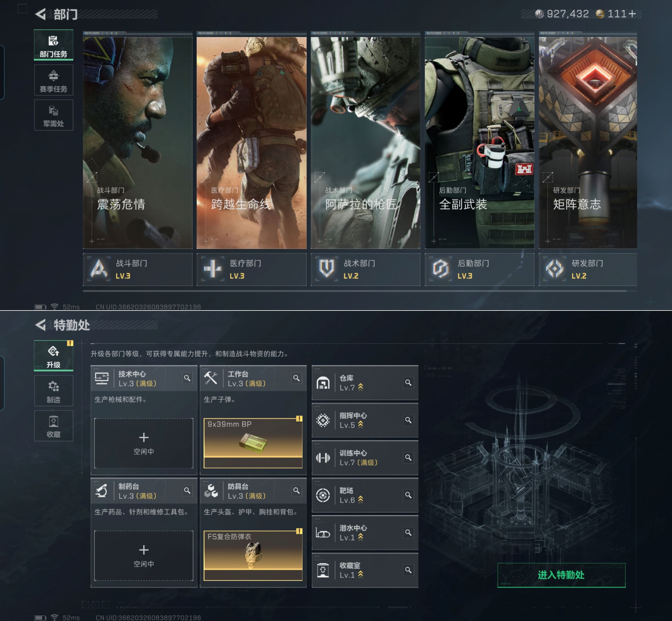The height and width of the screenshot is (621, 672).
Task: Click magnifier icon on 防具台 panel
Action: (296, 491)
